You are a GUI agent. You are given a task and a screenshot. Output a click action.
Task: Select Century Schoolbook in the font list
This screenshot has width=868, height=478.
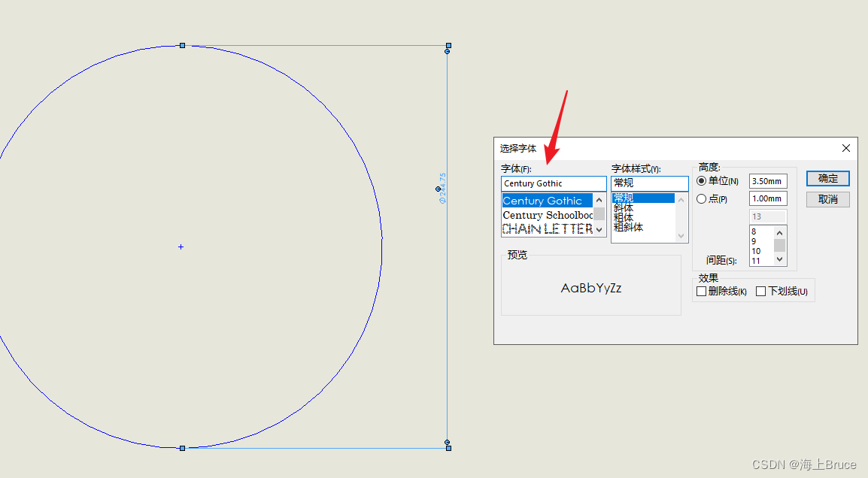(547, 215)
